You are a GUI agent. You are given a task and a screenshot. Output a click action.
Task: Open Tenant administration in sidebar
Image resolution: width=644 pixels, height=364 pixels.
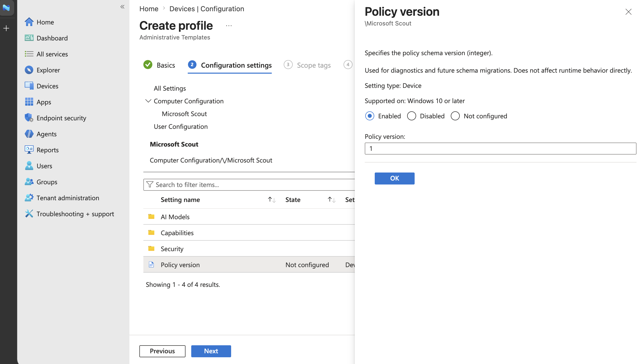[x=68, y=198]
